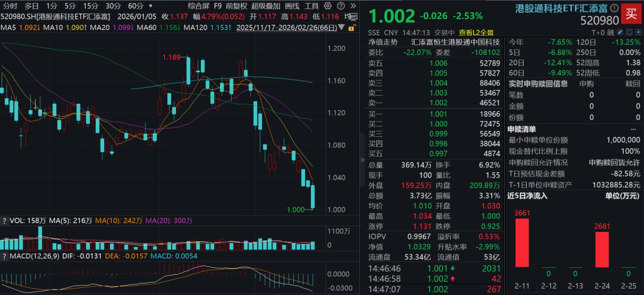Click the double-arrow more tools icon
Screen dimensions: 644x295
coord(353,6)
